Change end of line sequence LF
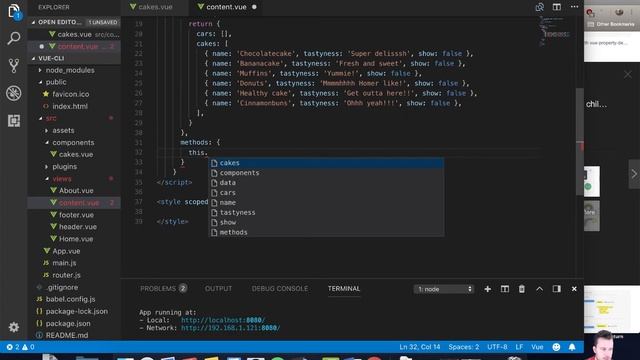 pyautogui.click(x=519, y=347)
